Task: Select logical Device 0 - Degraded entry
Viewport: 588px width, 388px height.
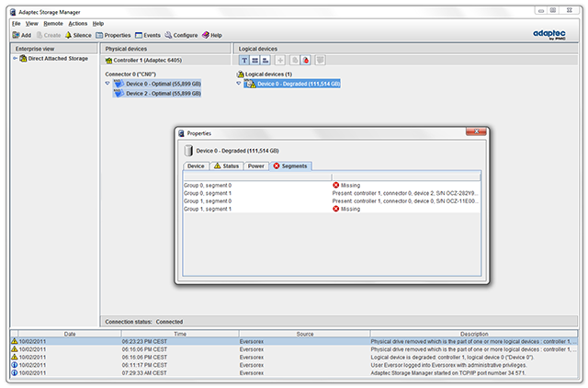Action: [292, 84]
